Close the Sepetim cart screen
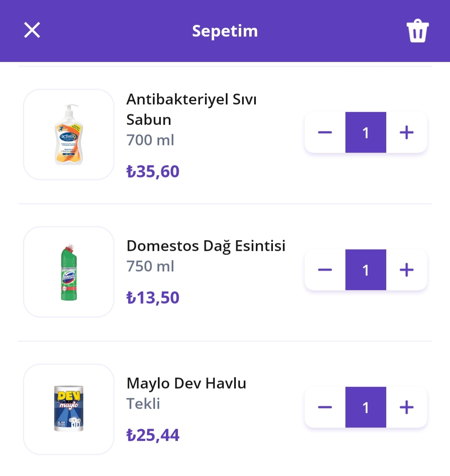450x476 pixels. click(32, 30)
